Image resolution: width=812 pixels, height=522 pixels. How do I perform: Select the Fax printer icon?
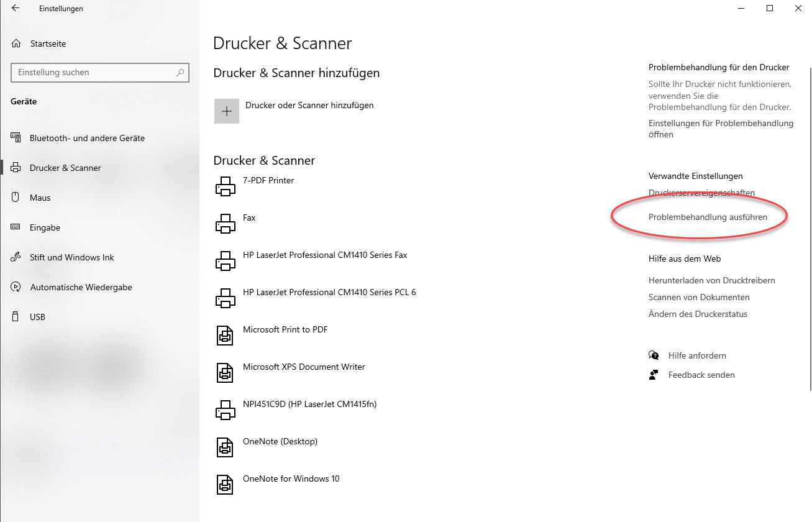225,224
